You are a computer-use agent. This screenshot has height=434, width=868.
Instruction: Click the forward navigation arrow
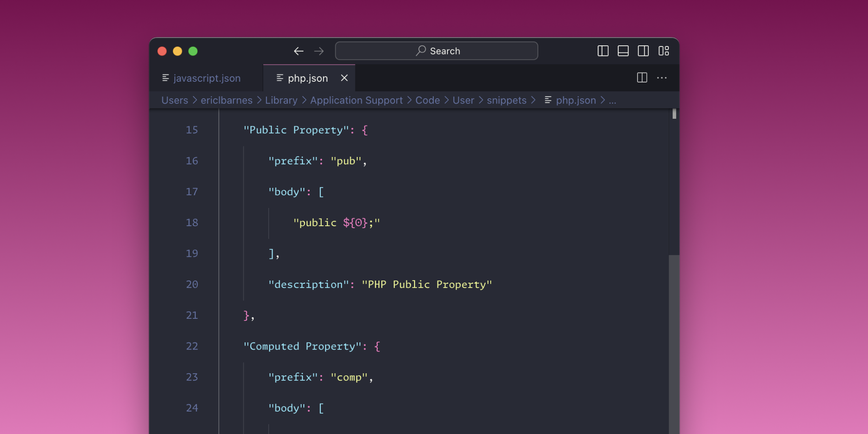[x=319, y=51]
